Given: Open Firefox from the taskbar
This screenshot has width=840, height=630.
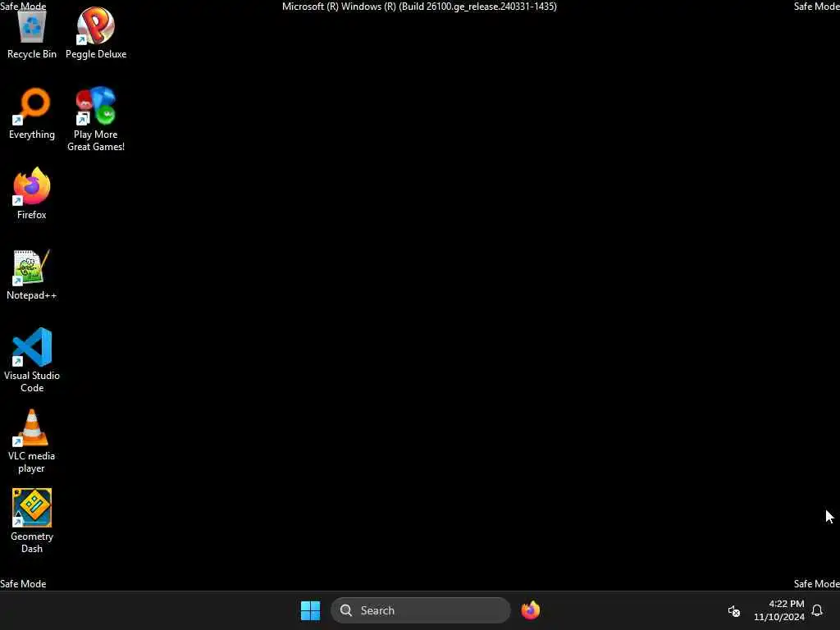Looking at the screenshot, I should point(531,610).
